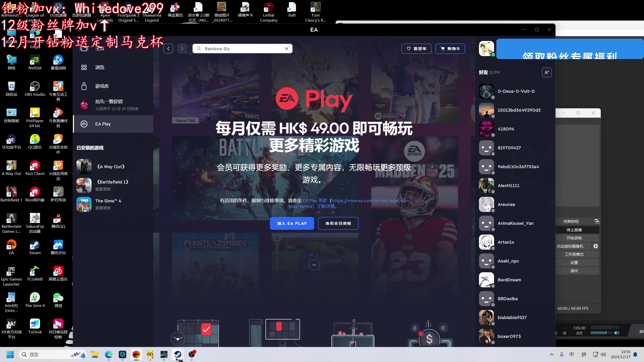Click 加入 EA PLAY button
644x362 pixels.
pos(292,223)
